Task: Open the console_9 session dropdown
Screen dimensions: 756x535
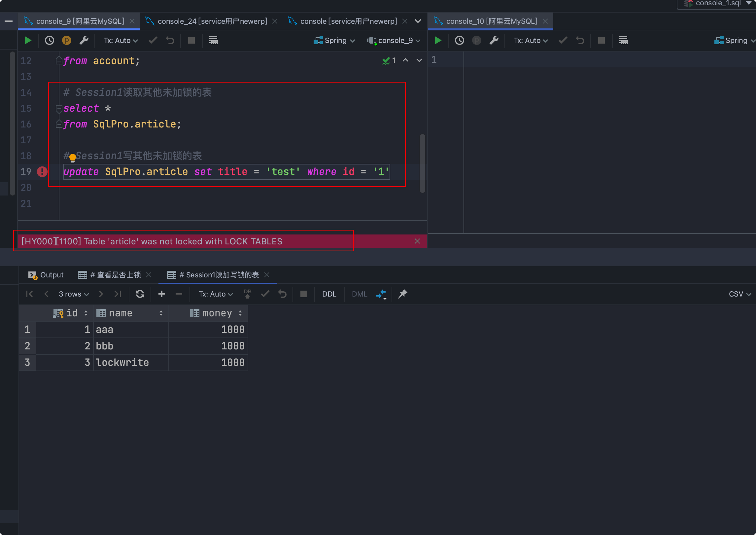Action: point(394,41)
